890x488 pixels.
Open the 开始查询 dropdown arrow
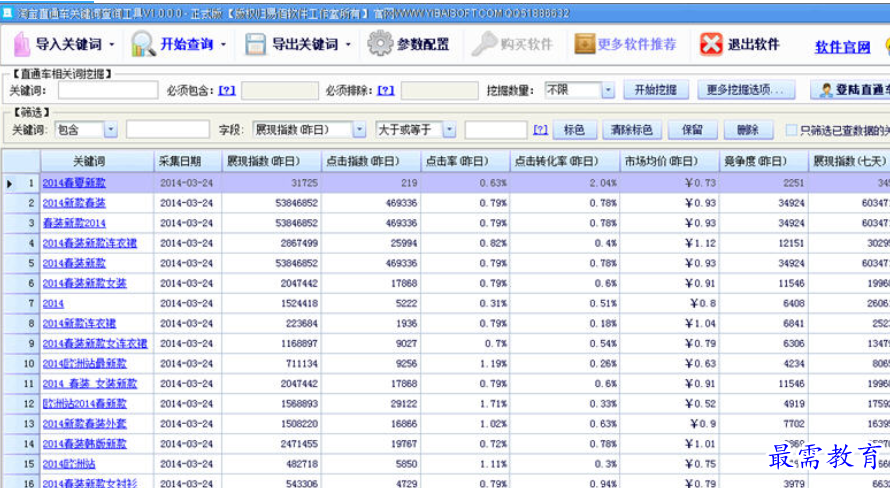(224, 44)
